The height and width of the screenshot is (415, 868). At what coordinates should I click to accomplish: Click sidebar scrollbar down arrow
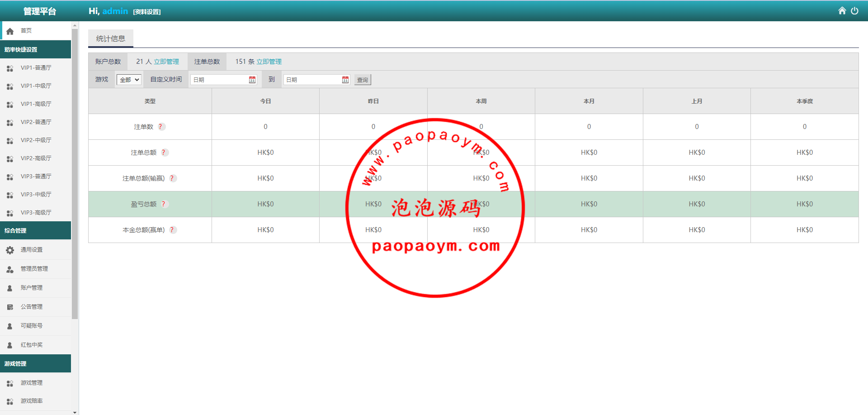[75, 412]
